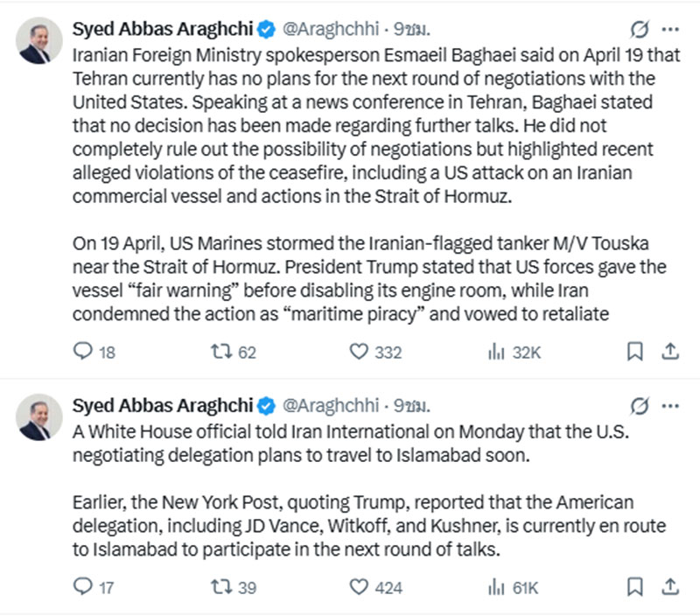This screenshot has width=700, height=616.
Task: Bookmark the Islamabad delegation tweet
Action: 636,586
